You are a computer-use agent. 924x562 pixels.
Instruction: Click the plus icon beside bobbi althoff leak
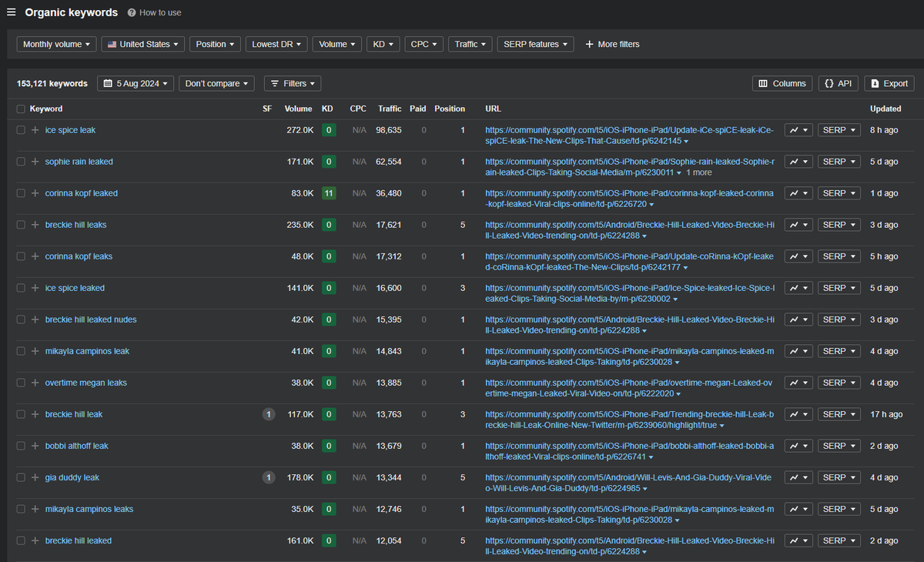[35, 446]
